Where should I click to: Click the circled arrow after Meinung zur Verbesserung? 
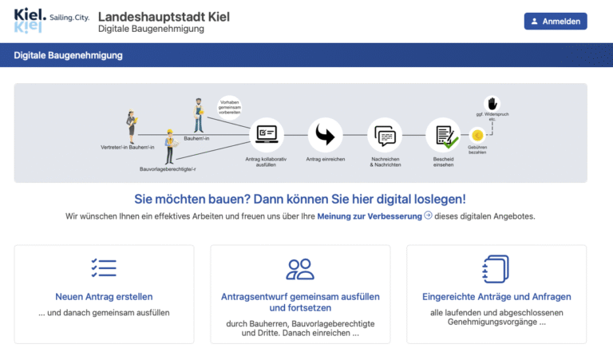[429, 216]
